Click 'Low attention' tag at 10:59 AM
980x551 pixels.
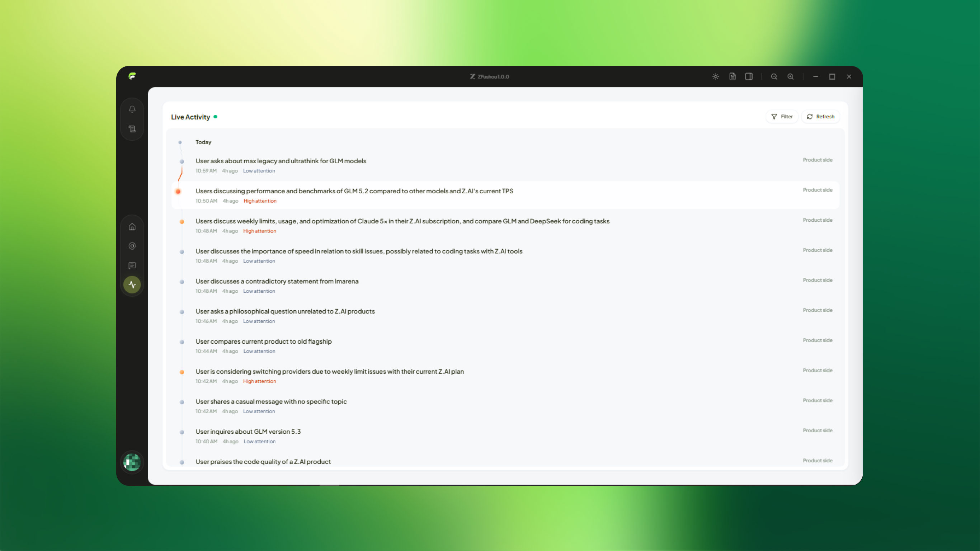pos(259,171)
